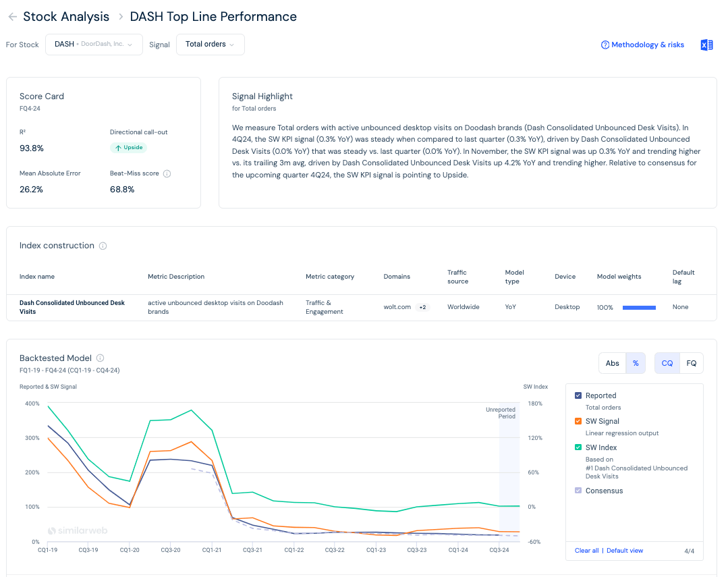Select CQ calendar quarter view
This screenshot has width=728, height=577.
pos(667,363)
